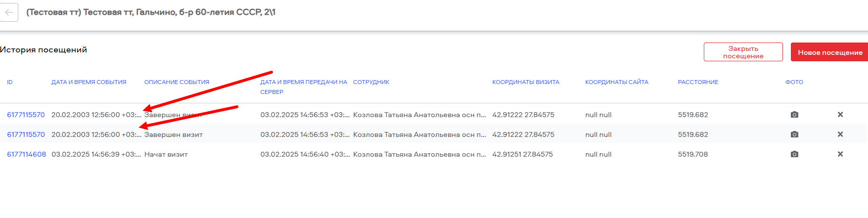Select coordinates 42.91251 27.84575
The width and height of the screenshot is (868, 218).
(522, 154)
